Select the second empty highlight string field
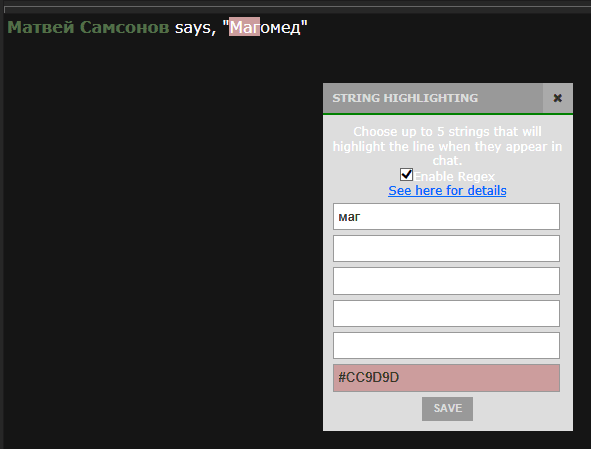The image size is (591, 449). [x=446, y=248]
